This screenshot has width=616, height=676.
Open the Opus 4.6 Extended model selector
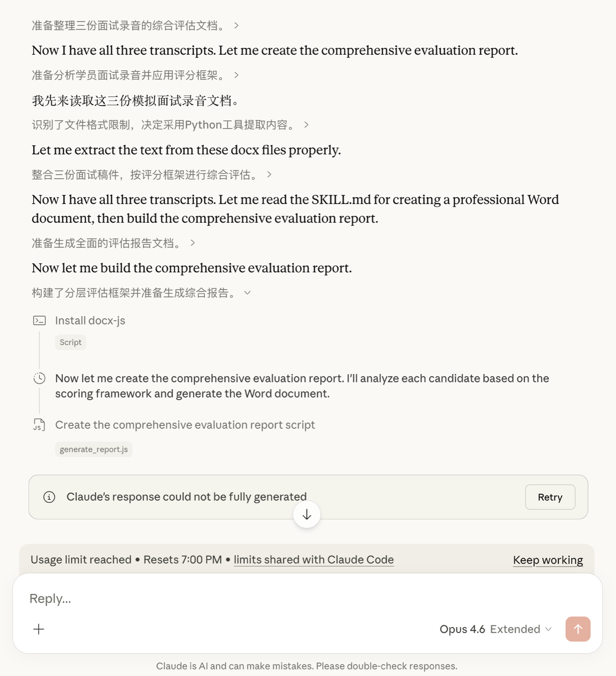[495, 629]
